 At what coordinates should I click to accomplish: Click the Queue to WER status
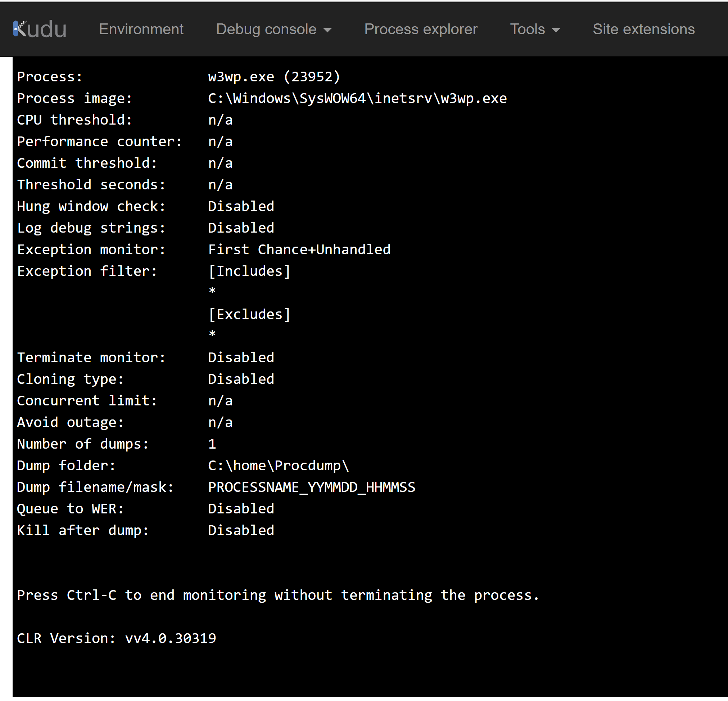[x=241, y=508]
